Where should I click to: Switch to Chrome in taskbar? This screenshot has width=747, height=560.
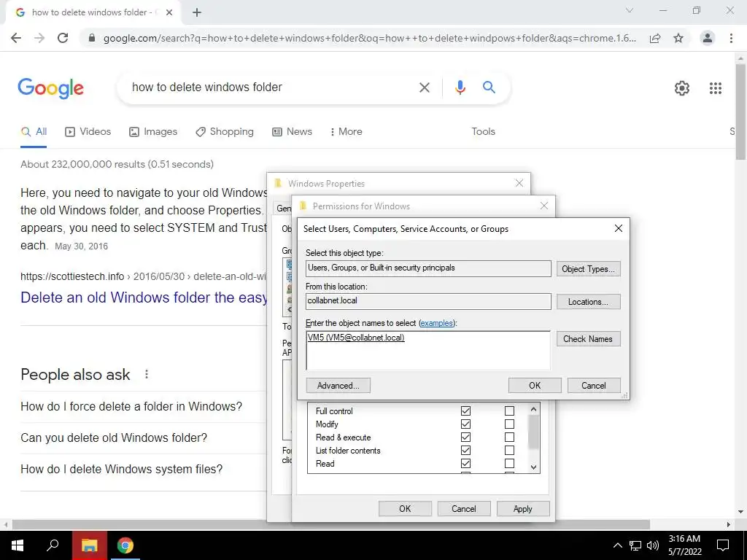point(125,545)
